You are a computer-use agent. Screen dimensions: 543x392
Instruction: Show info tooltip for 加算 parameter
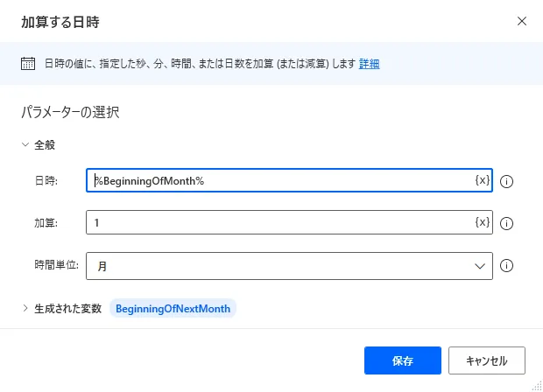click(x=506, y=223)
